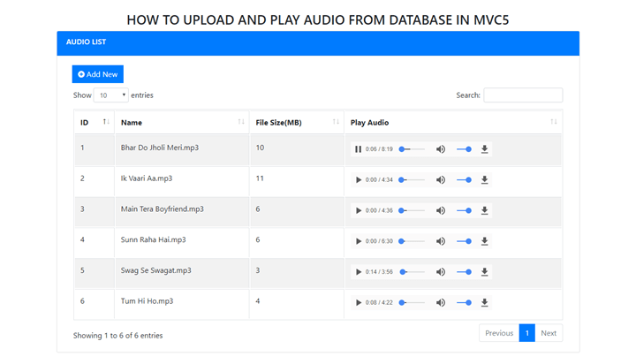Toggle mute on the Tum Hi Ho.mp3 player

[441, 302]
